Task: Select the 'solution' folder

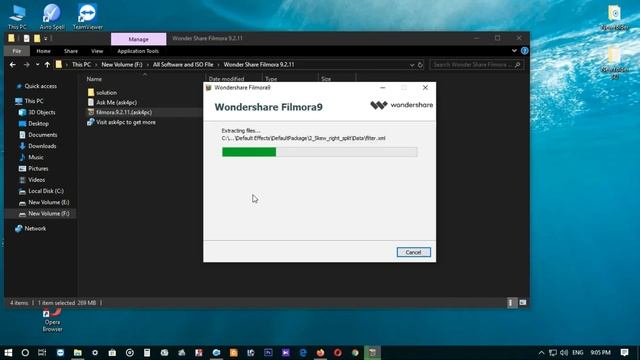Action: coord(107,93)
